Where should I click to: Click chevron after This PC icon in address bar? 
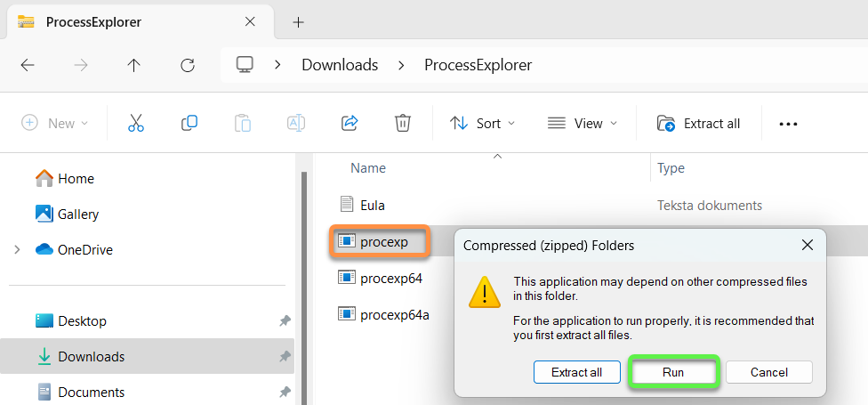(x=277, y=65)
